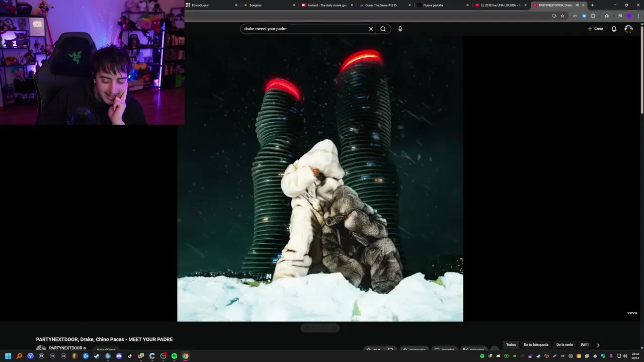Screen dimensions: 644x362
Task: Open YouTube notifications bell
Action: click(x=614, y=29)
